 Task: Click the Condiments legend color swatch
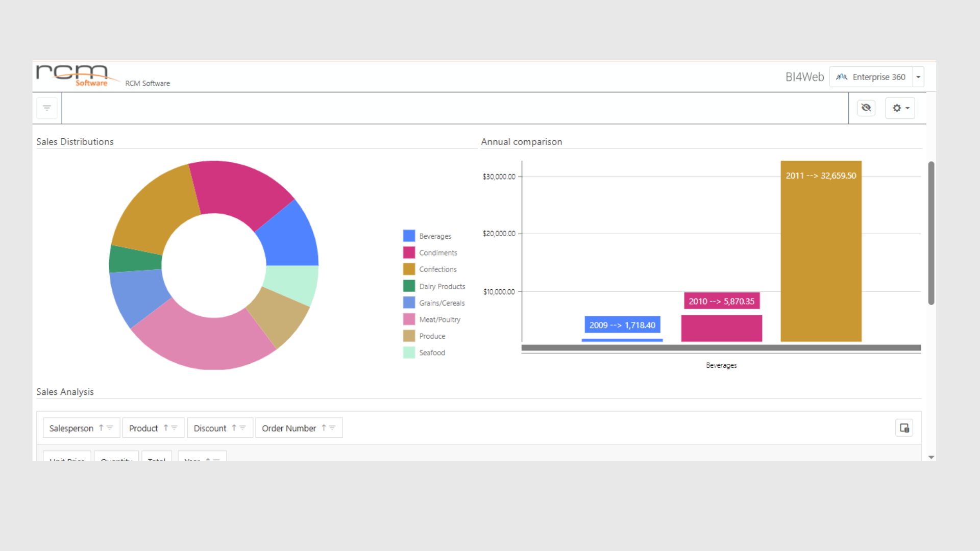409,253
